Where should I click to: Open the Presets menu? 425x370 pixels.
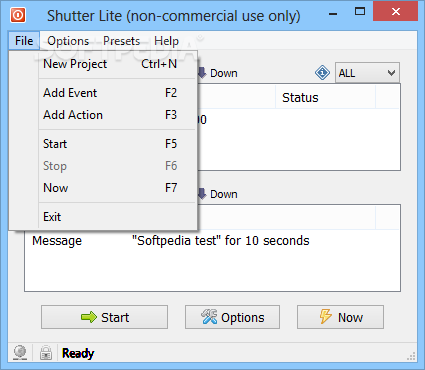pyautogui.click(x=122, y=41)
